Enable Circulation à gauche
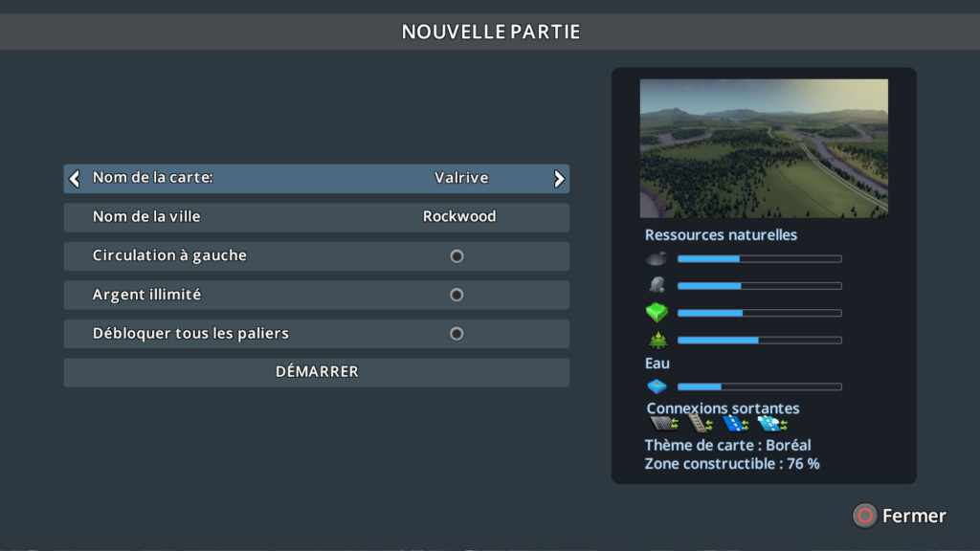Viewport: 980px width, 551px height. tap(457, 255)
